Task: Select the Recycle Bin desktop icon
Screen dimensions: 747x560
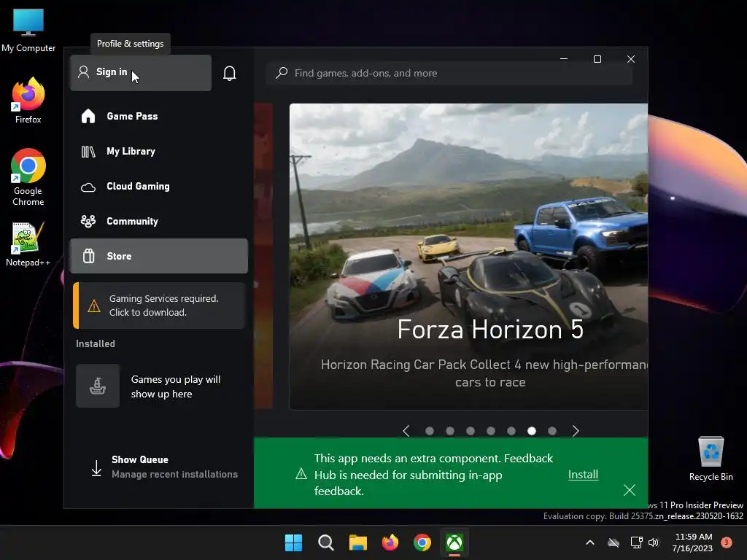Action: coord(711,459)
